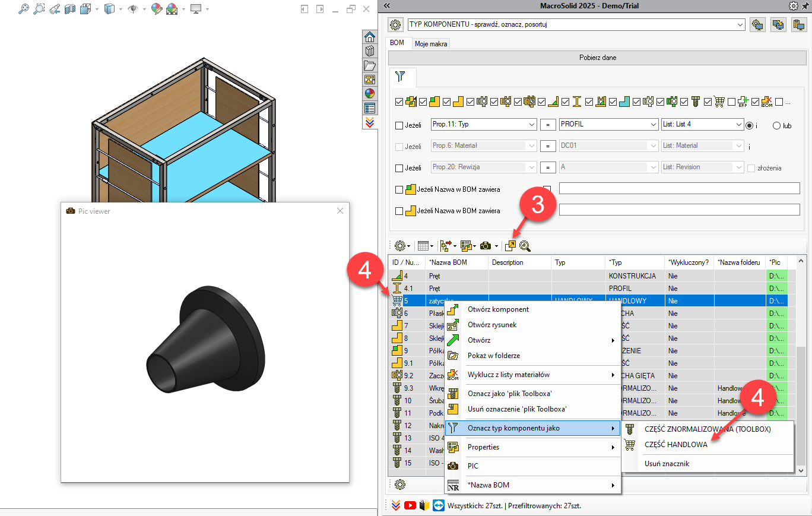Enable Jeżeli checkbox for Prop.20: Rewizja
Screen dimensions: 812x516
(399, 168)
